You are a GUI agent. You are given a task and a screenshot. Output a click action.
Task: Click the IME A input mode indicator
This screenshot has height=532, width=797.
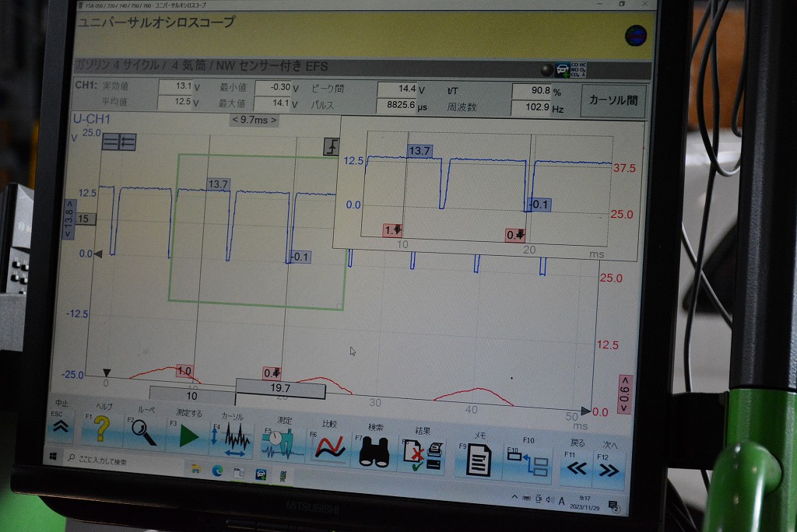pyautogui.click(x=562, y=502)
